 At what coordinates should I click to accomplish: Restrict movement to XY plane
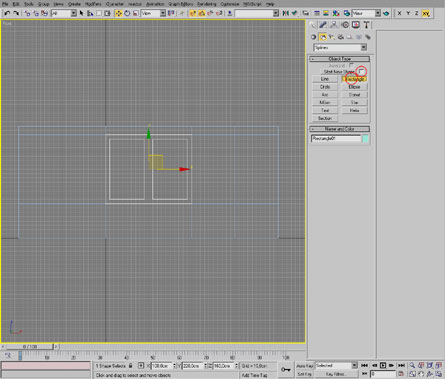(426, 13)
